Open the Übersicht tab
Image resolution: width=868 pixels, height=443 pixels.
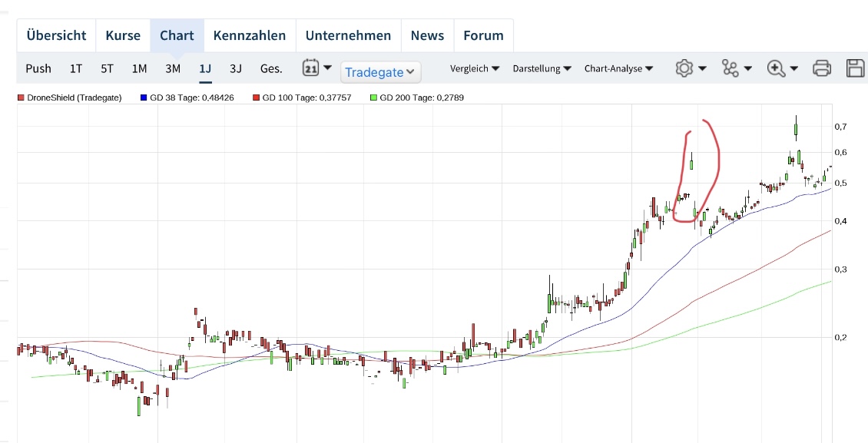pos(56,35)
